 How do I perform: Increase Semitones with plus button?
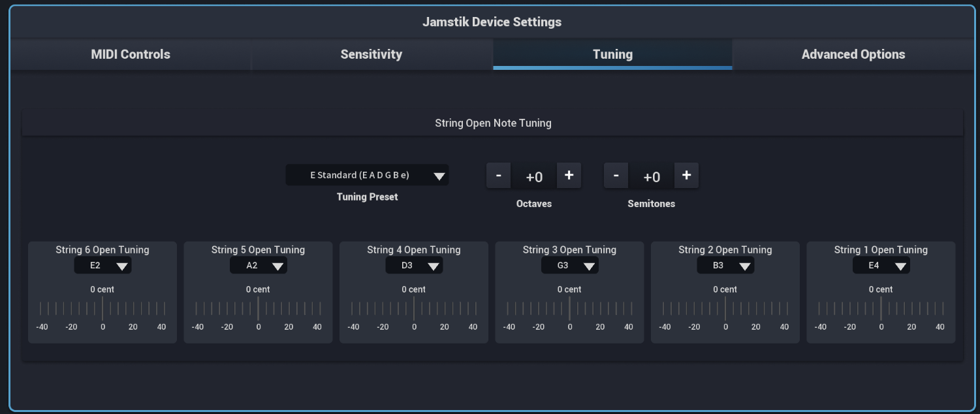click(686, 176)
